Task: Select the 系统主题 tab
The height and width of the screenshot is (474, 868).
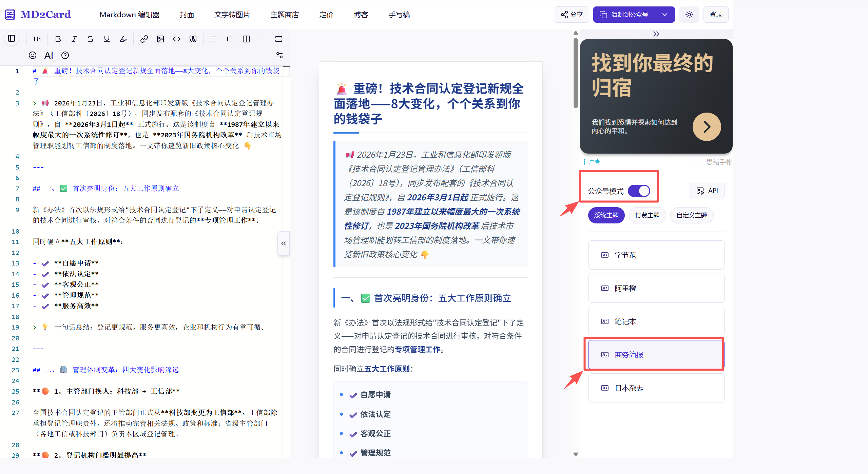Action: tap(606, 215)
